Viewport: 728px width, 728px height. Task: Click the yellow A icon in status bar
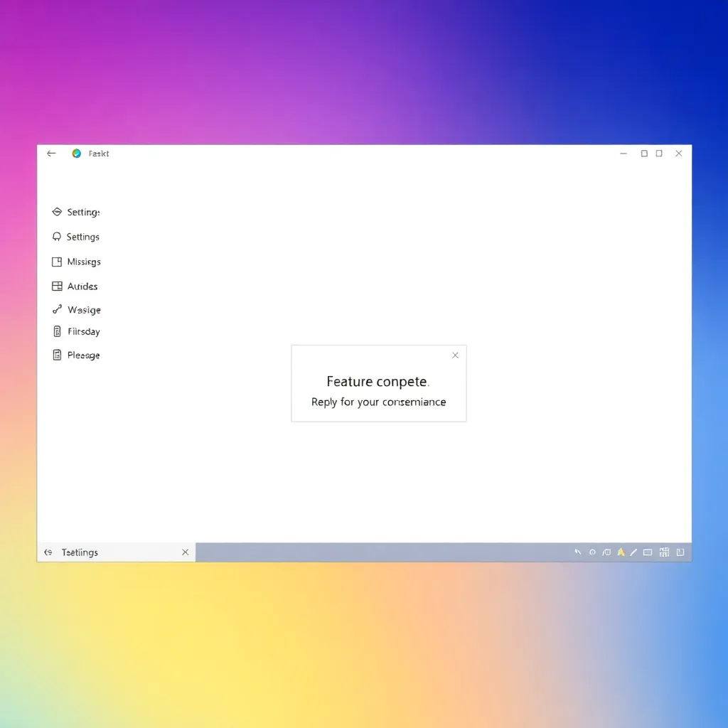pos(621,552)
